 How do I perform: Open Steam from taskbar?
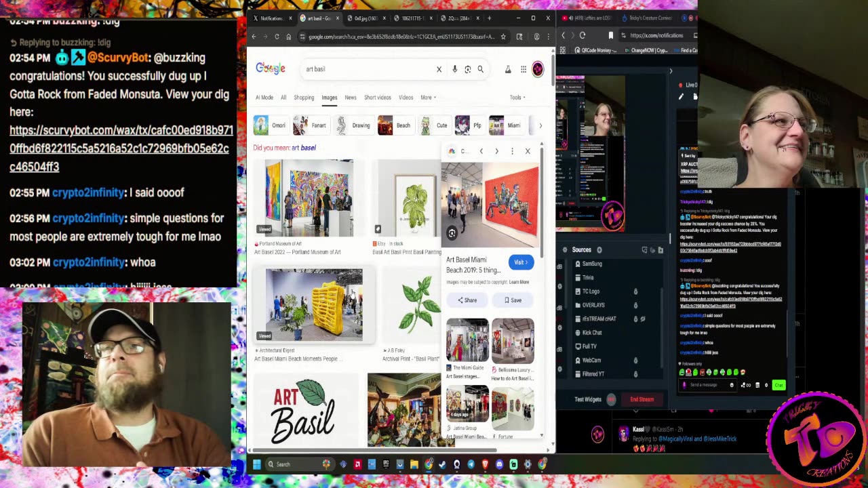pyautogui.click(x=442, y=464)
